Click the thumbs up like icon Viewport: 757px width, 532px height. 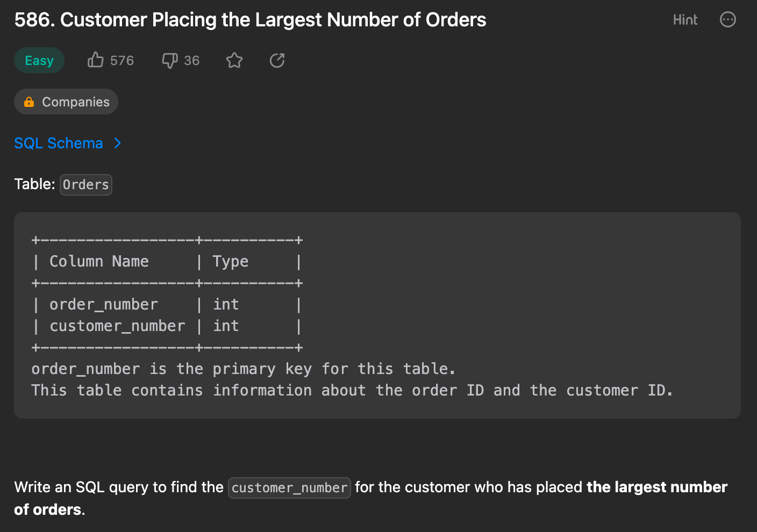tap(96, 60)
